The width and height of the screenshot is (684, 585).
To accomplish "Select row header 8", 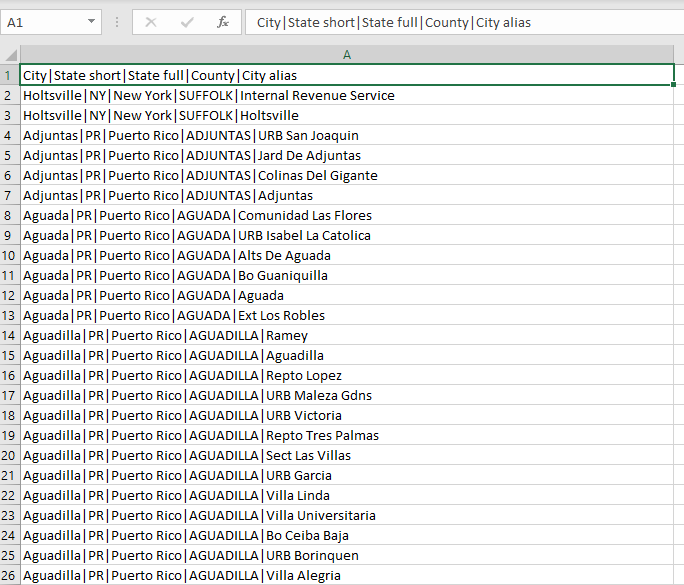I will click(10, 216).
